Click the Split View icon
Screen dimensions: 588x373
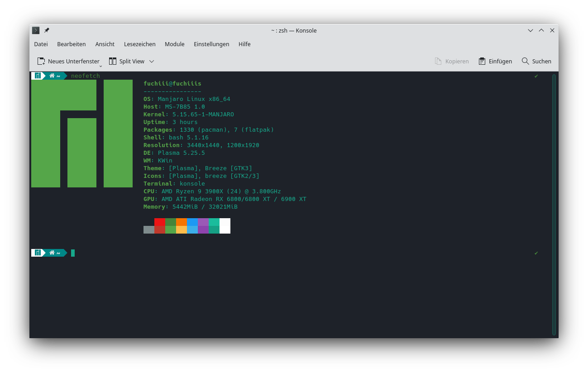point(113,61)
